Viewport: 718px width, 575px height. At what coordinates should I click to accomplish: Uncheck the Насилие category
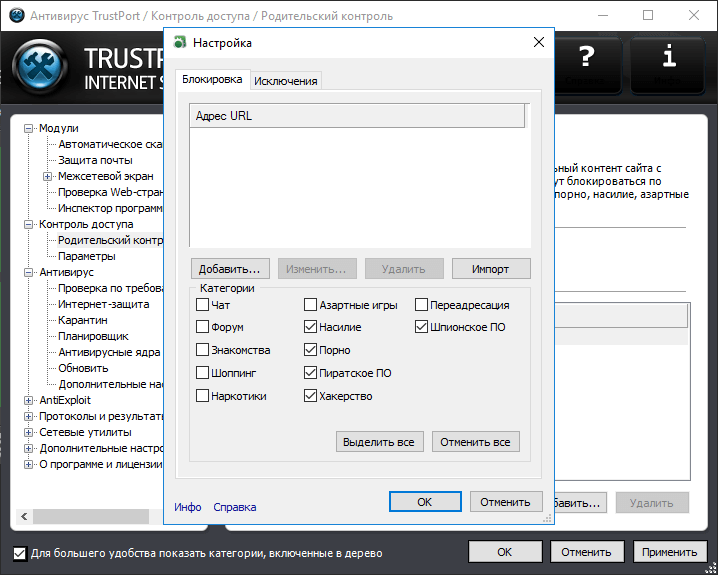coord(310,327)
